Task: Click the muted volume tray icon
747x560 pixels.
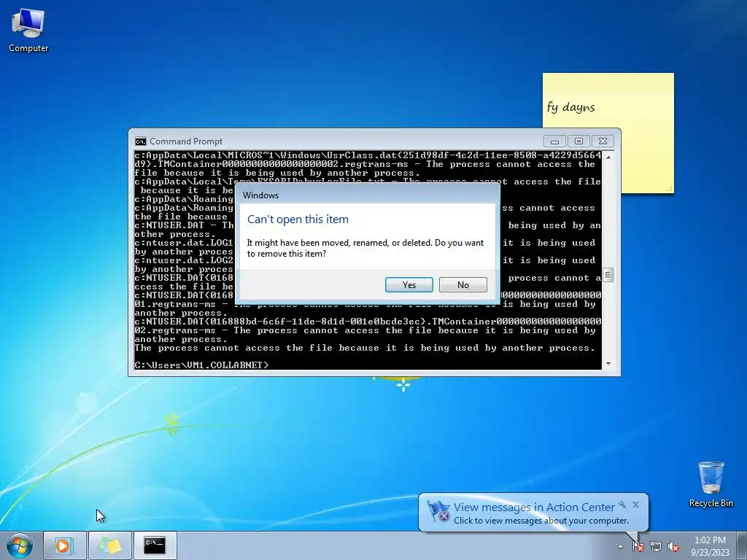Action: (673, 547)
